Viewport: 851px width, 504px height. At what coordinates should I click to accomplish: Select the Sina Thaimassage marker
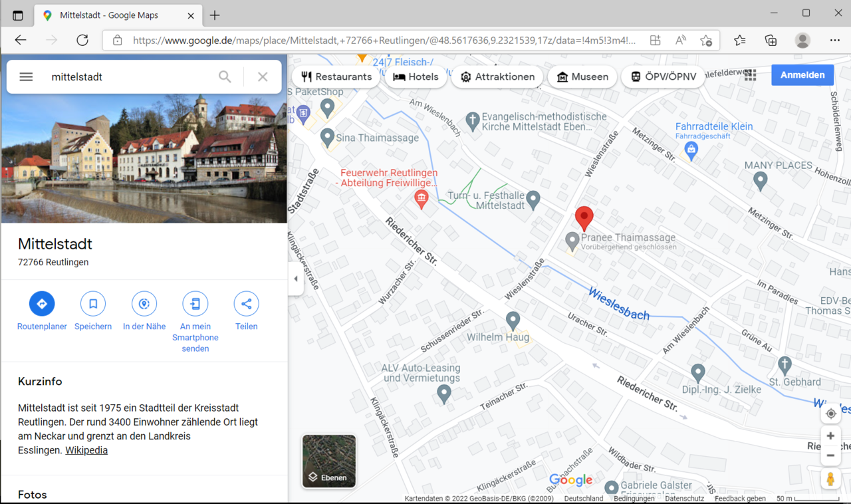[327, 137]
